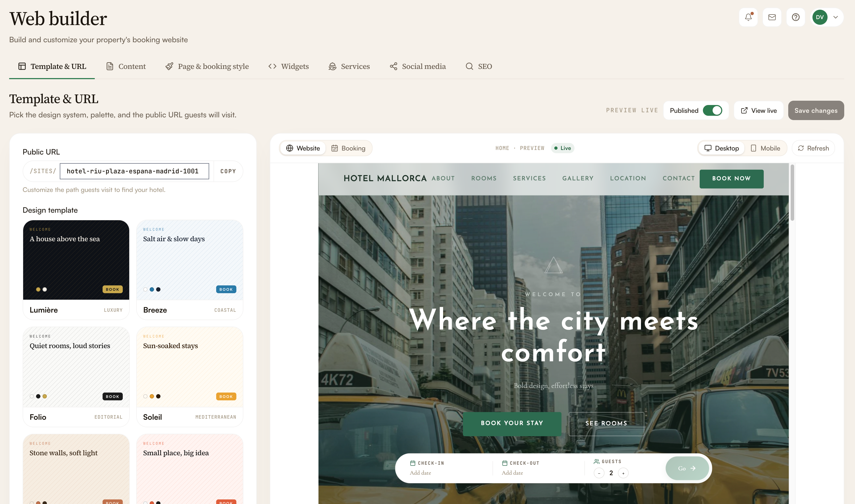Switch preview to Website view
The width and height of the screenshot is (855, 504).
pos(303,148)
